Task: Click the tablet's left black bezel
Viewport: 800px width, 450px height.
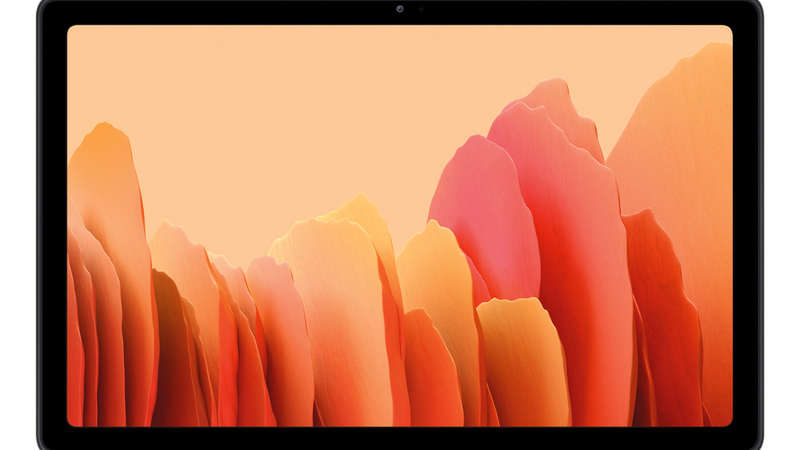Action: coord(52,225)
